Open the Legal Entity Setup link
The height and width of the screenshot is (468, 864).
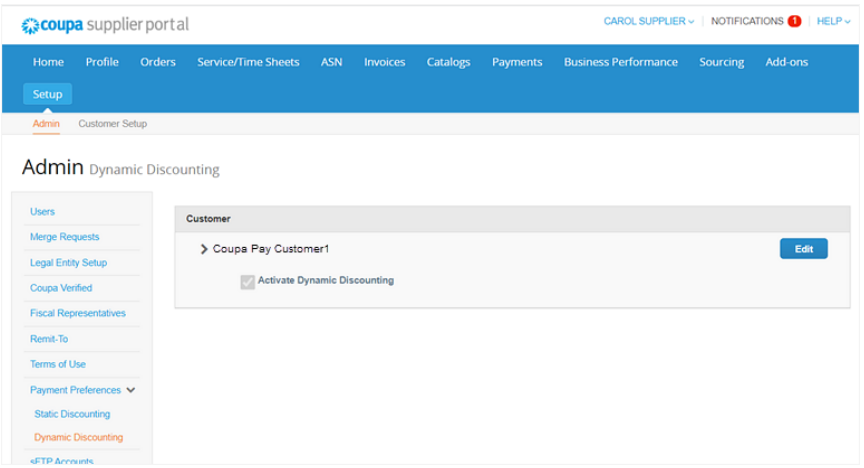pyautogui.click(x=68, y=262)
